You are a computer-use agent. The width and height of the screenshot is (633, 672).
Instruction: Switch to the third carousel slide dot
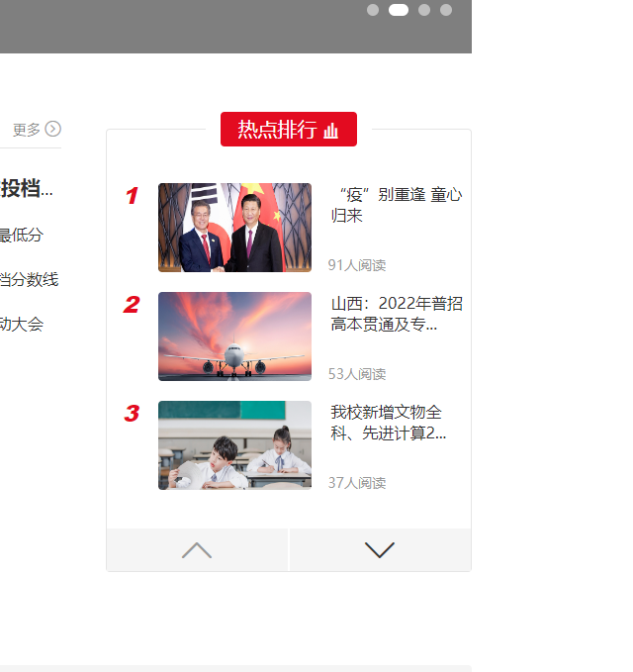pos(424,10)
